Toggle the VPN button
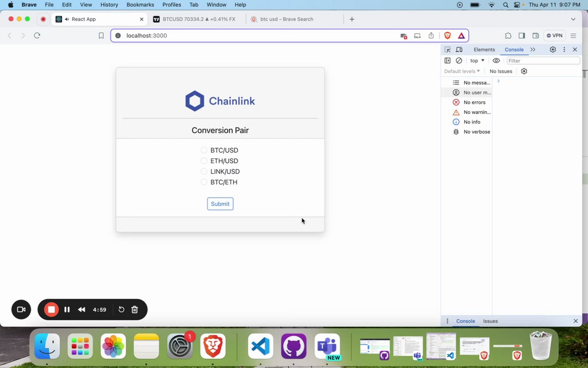Viewport: 588px width, 368px height. coord(554,35)
